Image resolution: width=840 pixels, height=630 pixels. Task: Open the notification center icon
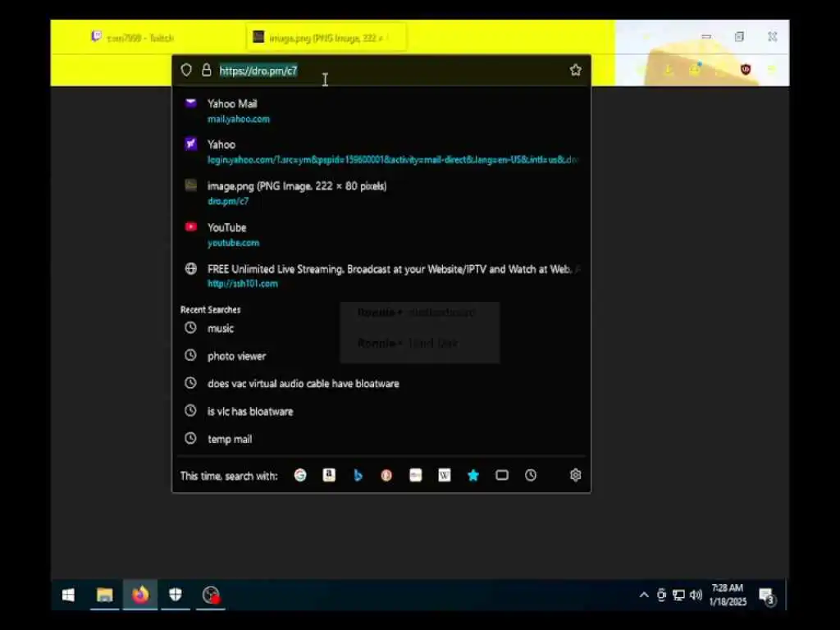pos(767,596)
